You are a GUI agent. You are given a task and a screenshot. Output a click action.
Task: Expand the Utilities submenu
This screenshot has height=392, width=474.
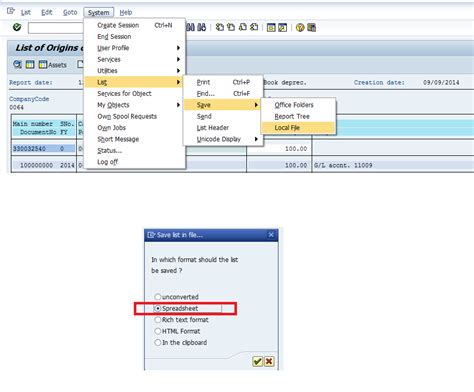click(135, 71)
